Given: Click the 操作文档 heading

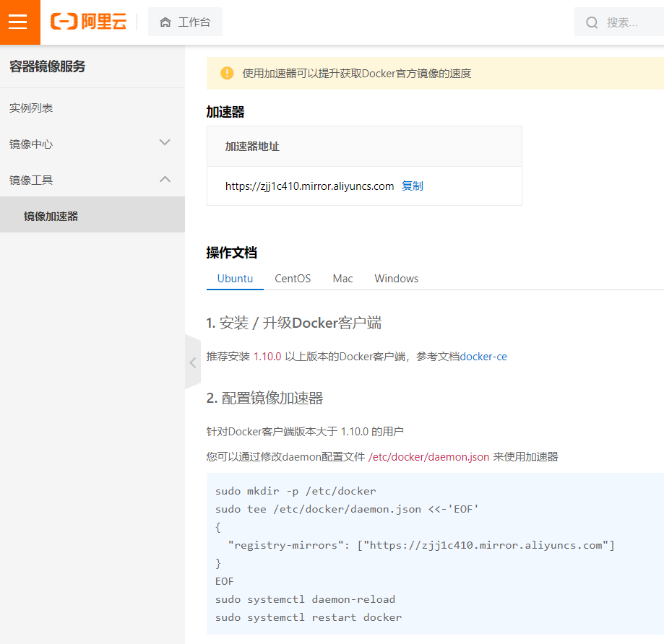Looking at the screenshot, I should point(232,253).
